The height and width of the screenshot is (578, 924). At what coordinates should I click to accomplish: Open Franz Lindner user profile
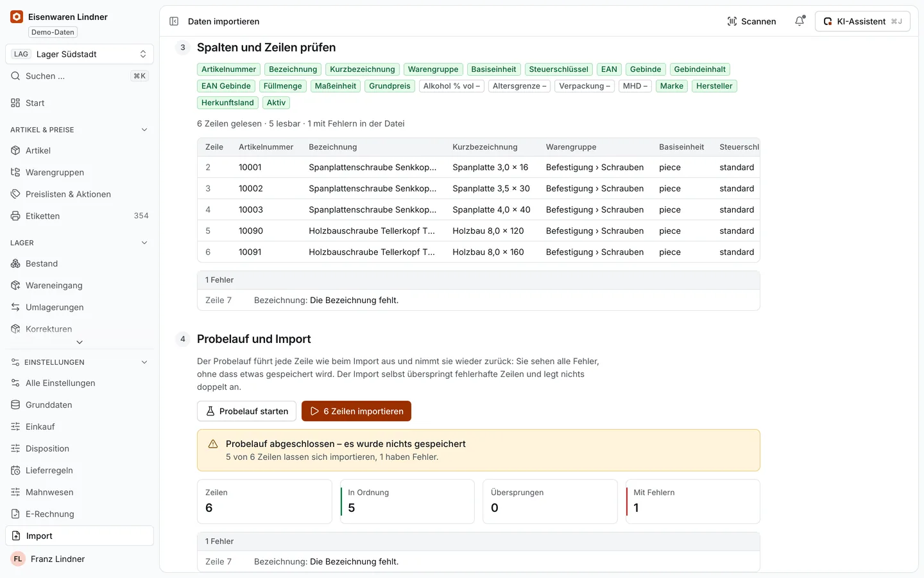pyautogui.click(x=80, y=559)
